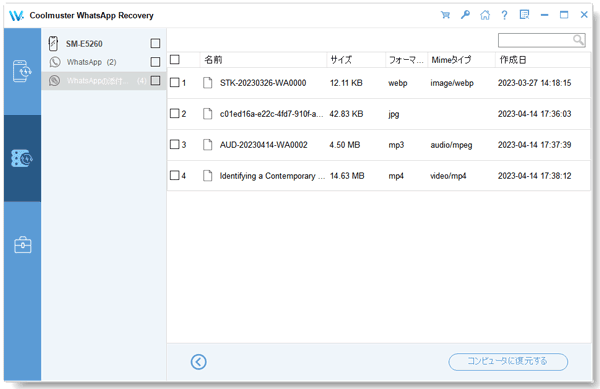600x389 pixels.
Task: Go back with the circled arrow
Action: pos(199,361)
